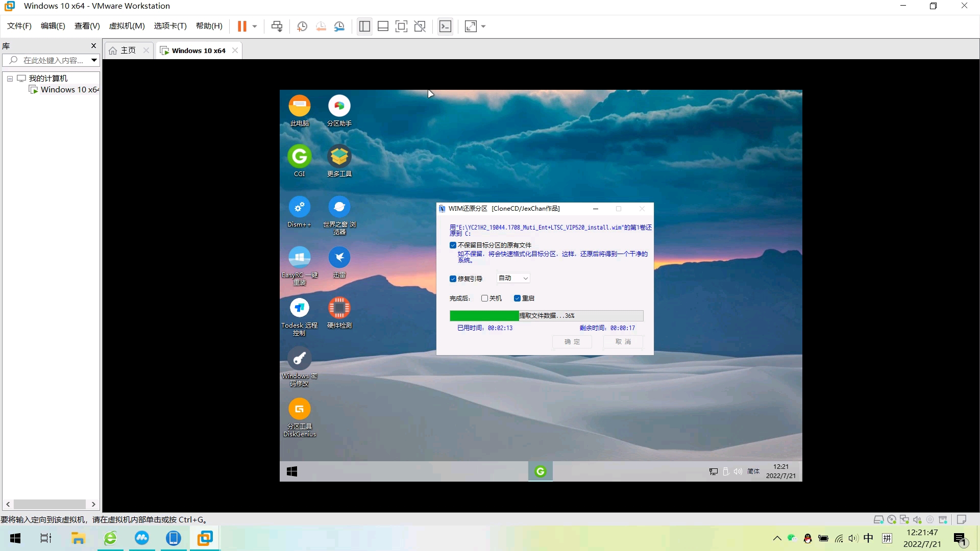
Task: Uncheck 不保留目标分区的原有文件 checkbox
Action: (453, 245)
